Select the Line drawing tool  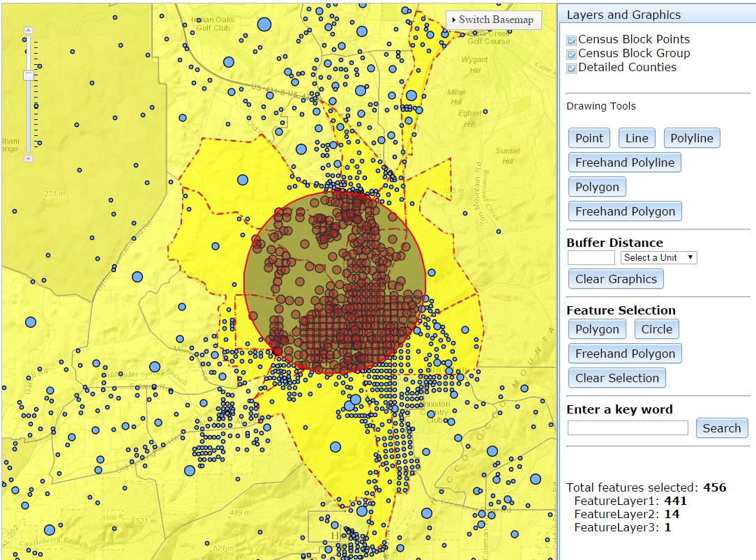coord(637,138)
